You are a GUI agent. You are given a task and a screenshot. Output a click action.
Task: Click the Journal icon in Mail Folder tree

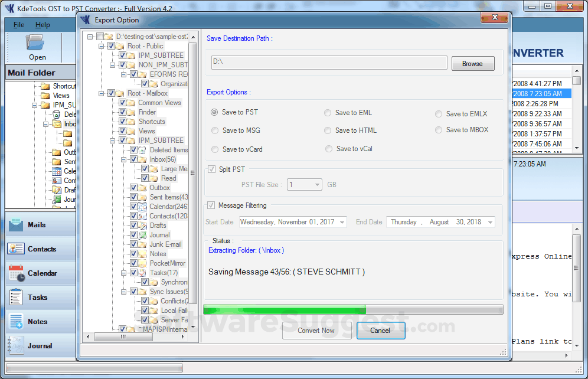tap(57, 200)
